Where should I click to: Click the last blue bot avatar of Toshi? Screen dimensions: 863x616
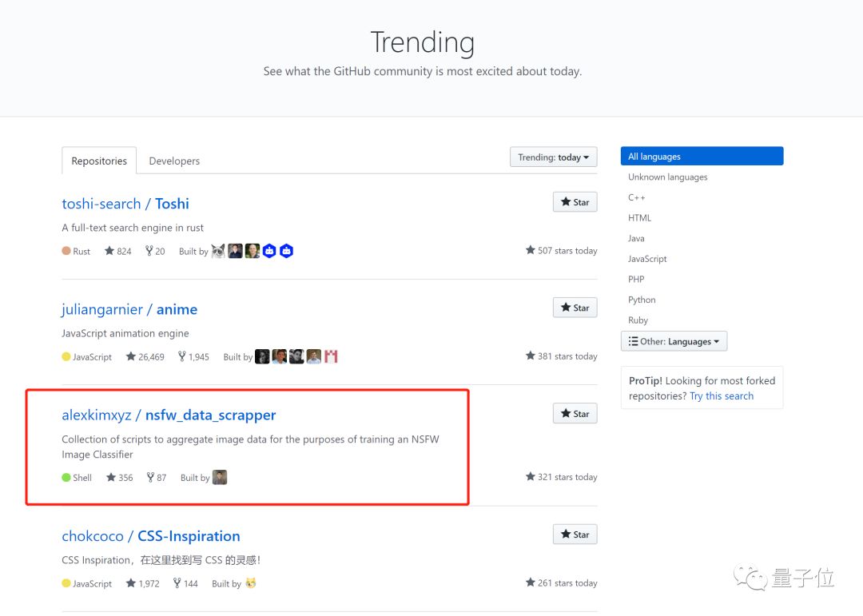click(286, 251)
